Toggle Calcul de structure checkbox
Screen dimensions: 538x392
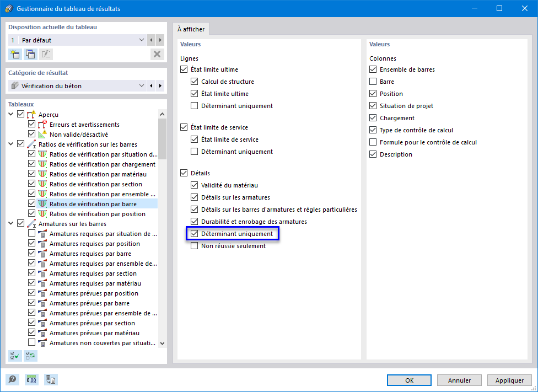[x=194, y=82]
